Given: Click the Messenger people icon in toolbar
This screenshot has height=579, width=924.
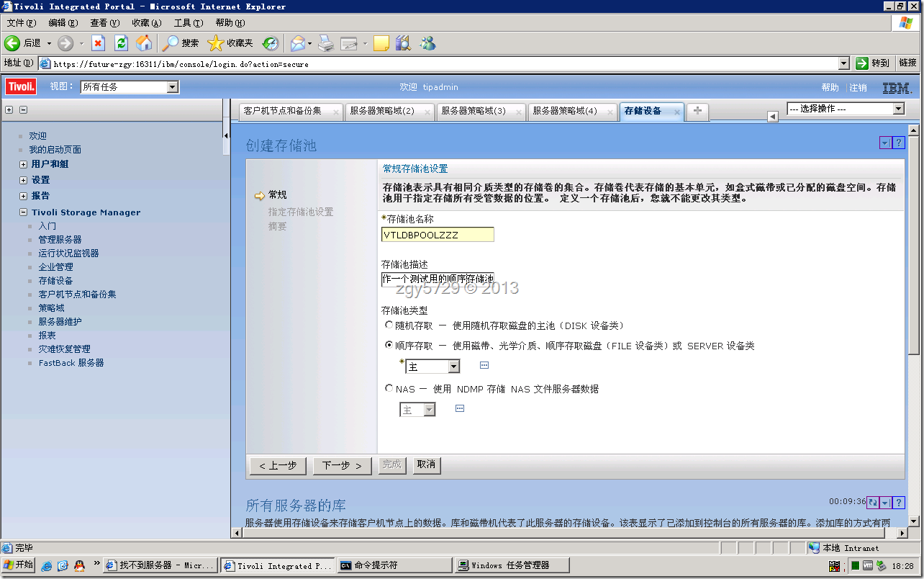Looking at the screenshot, I should tap(427, 43).
